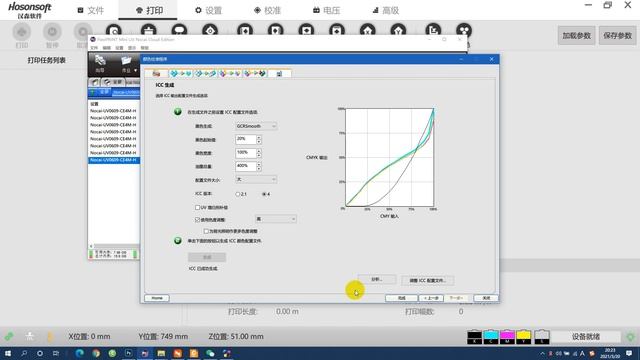Click the 分析... button in the dialog
Image resolution: width=640 pixels, height=360 pixels.
pyautogui.click(x=377, y=280)
